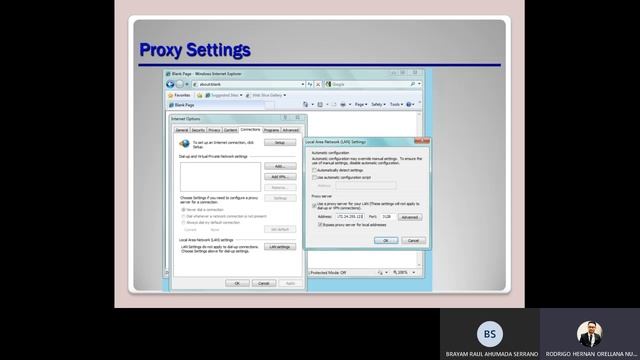Open the recent pages dropdown arrow

[187, 84]
